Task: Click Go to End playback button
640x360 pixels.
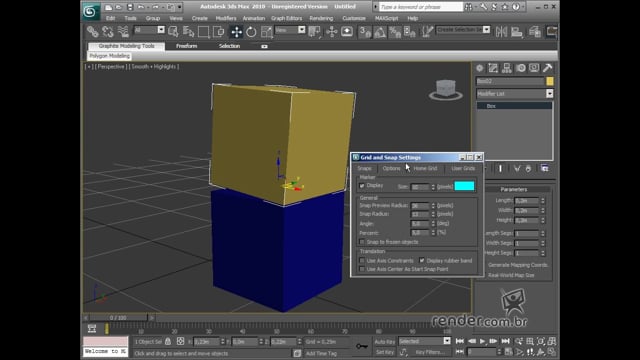Action: (505, 341)
